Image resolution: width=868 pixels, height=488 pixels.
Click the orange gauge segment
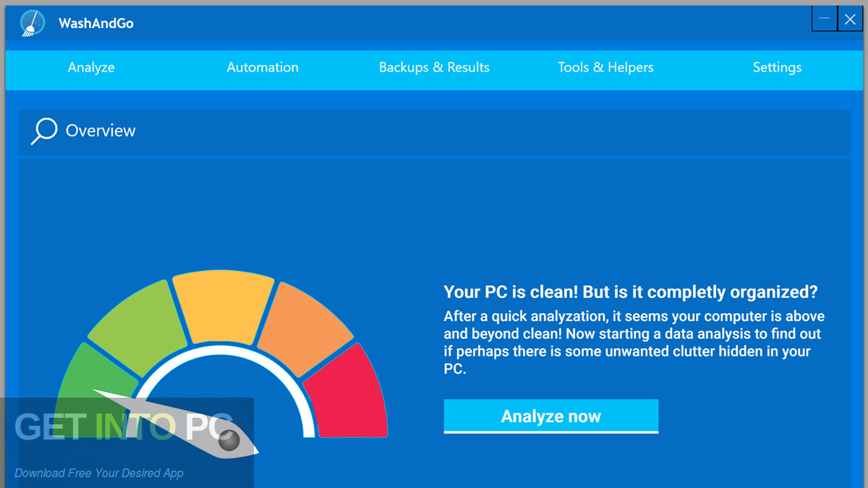click(307, 328)
